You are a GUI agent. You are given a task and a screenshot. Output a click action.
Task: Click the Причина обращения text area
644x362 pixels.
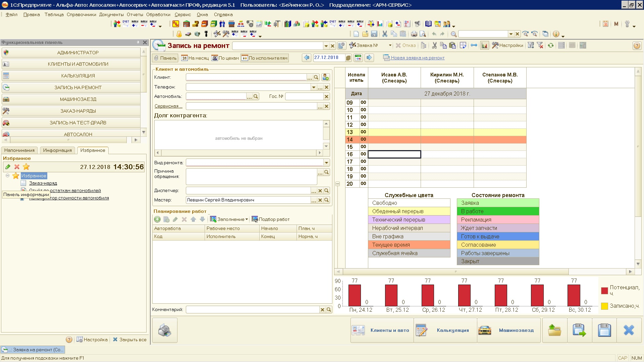point(251,177)
